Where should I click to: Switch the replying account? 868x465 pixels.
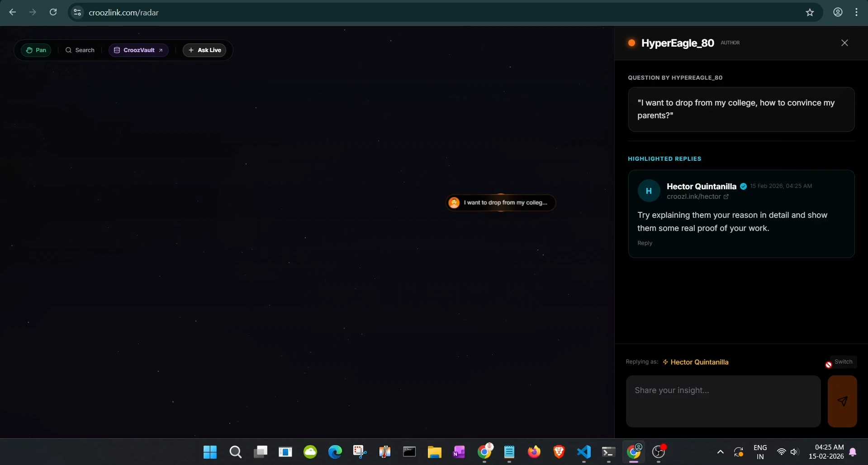click(843, 361)
